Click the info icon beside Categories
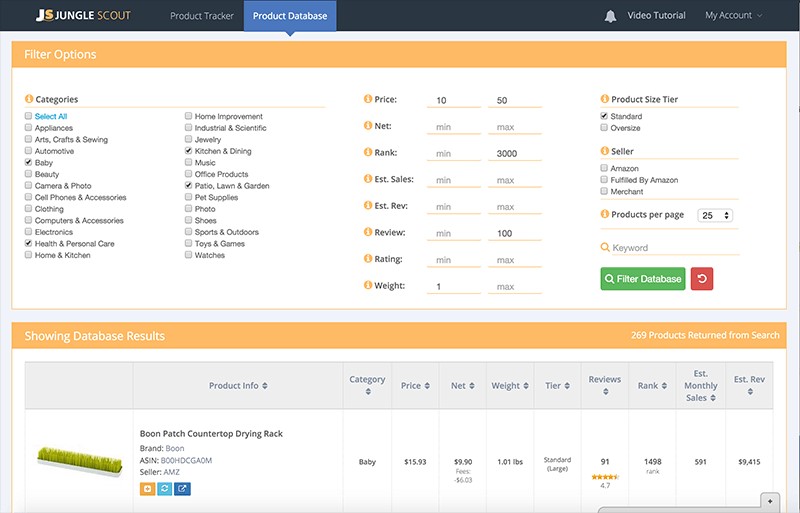Viewport: 800px width, 513px height. pos(28,99)
